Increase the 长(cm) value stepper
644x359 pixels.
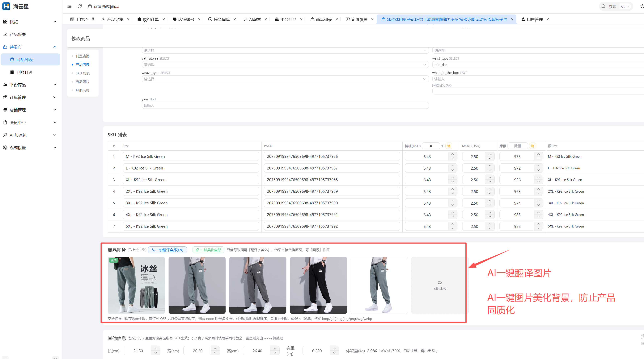point(155,349)
